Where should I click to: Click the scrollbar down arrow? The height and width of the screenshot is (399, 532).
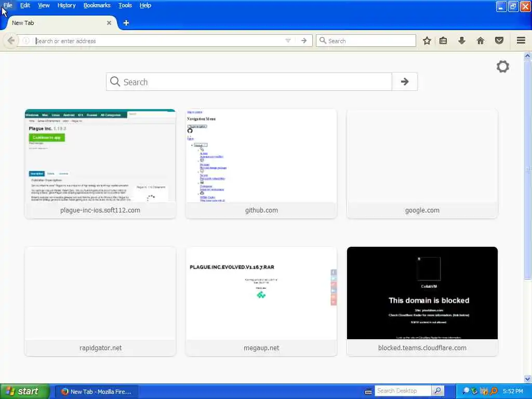point(527,379)
